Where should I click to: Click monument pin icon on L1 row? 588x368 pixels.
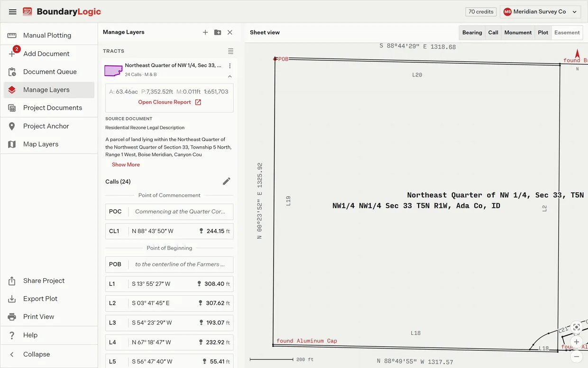(199, 284)
